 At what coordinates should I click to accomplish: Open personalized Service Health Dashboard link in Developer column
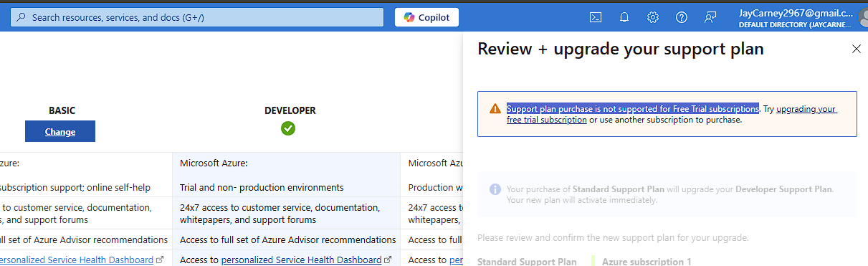coord(301,260)
